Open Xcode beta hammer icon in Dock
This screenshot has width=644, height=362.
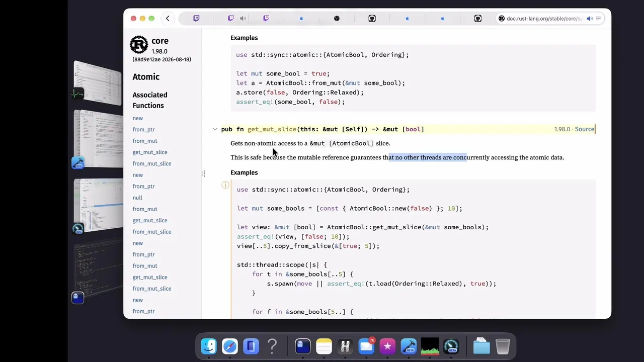409,346
